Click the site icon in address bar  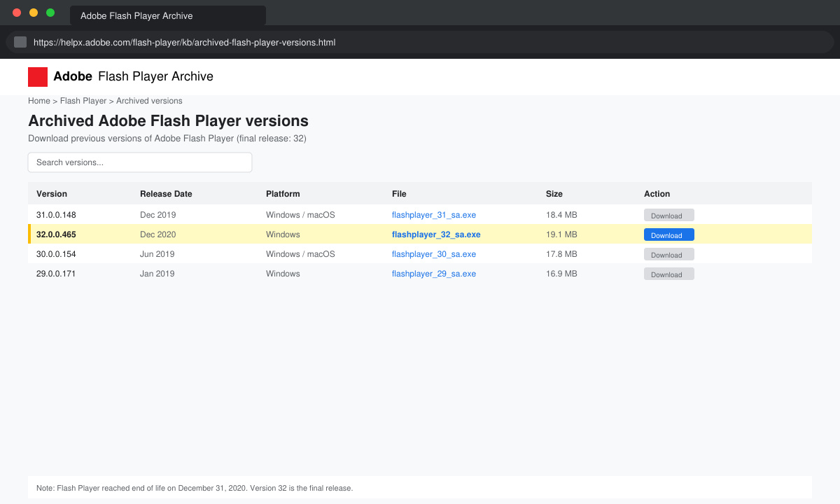pos(20,42)
